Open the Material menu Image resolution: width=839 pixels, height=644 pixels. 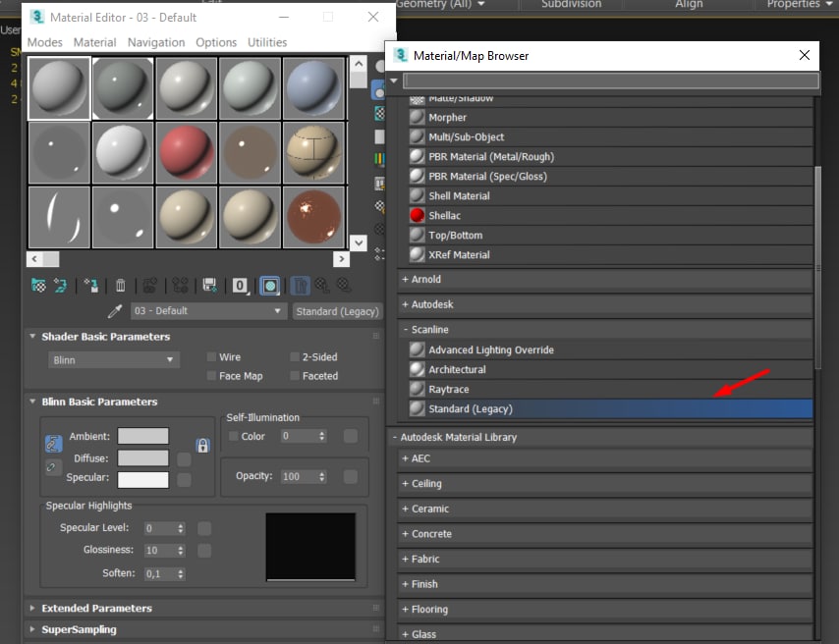click(x=94, y=42)
